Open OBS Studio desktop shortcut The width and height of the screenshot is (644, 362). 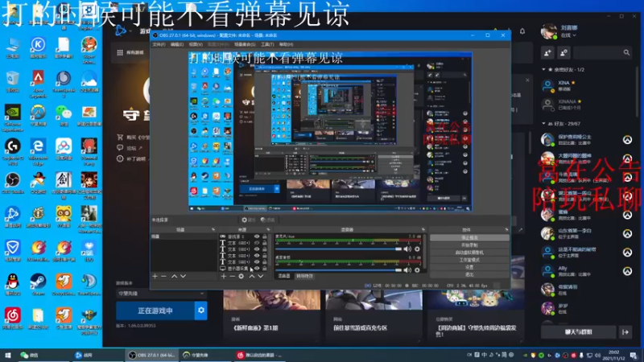click(x=13, y=183)
